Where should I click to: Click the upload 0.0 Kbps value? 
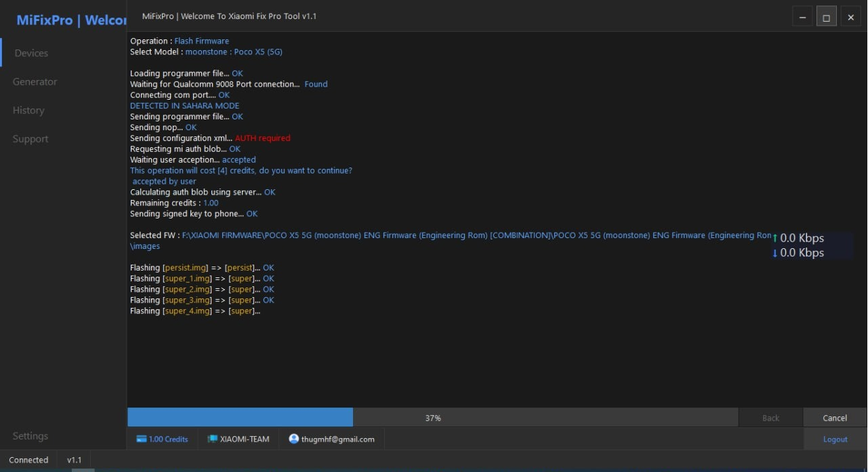click(x=802, y=238)
